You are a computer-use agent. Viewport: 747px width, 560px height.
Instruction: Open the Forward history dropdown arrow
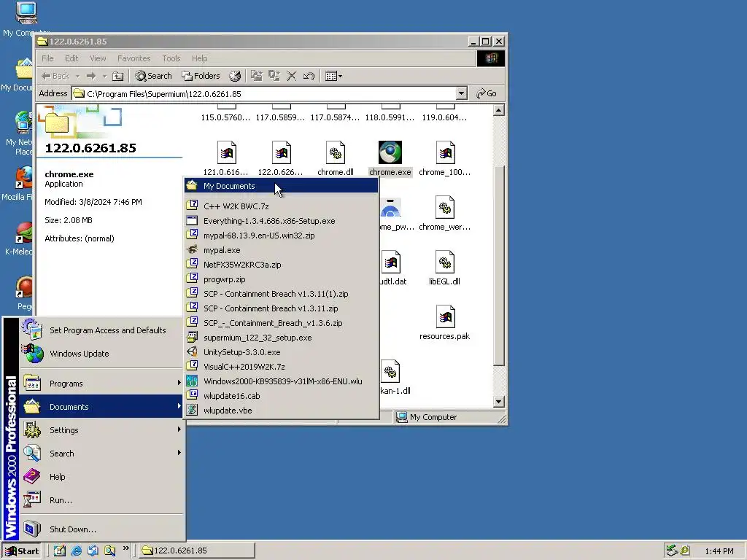click(104, 76)
